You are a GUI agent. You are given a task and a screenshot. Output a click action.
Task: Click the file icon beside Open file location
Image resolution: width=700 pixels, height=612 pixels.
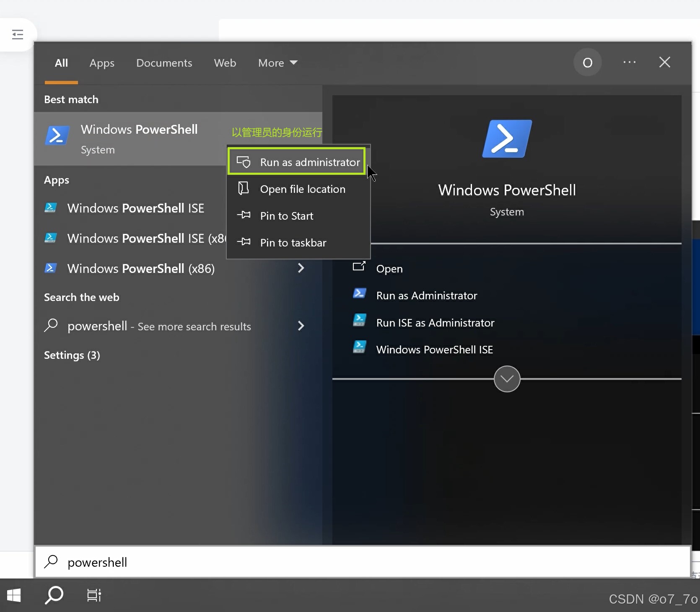pos(244,188)
